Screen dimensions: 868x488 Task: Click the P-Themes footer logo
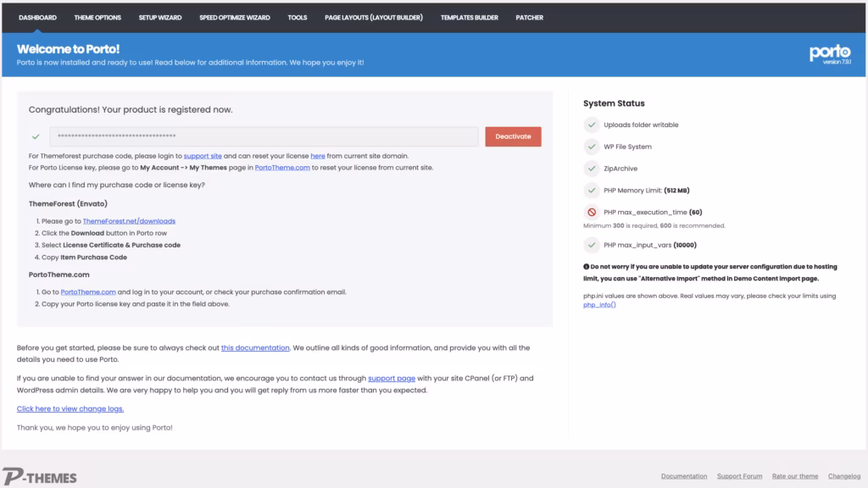pos(39,476)
